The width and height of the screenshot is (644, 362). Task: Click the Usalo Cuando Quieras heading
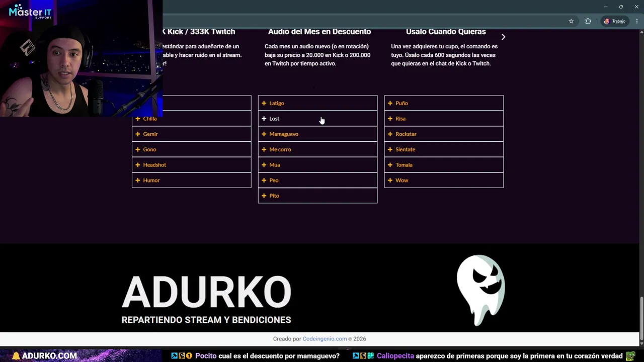click(x=446, y=32)
